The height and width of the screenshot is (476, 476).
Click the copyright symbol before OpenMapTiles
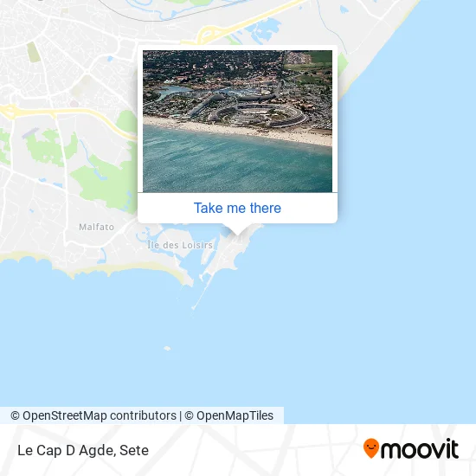point(189,416)
